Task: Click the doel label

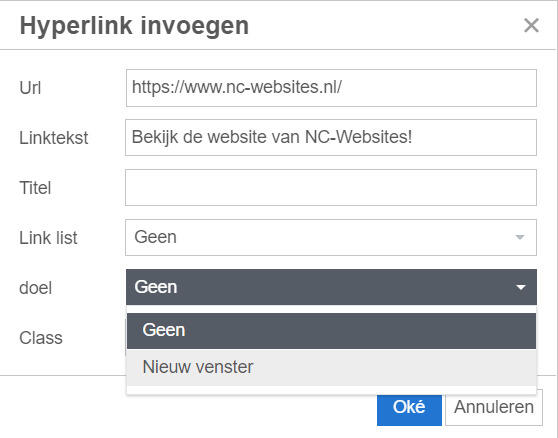Action: pyautogui.click(x=36, y=288)
